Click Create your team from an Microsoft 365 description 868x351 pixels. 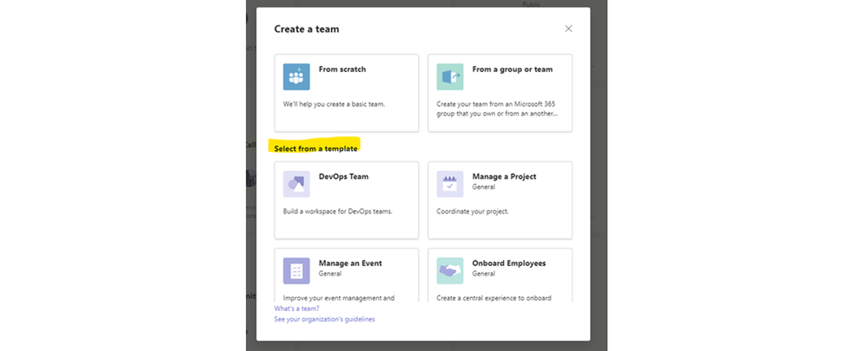(497, 109)
